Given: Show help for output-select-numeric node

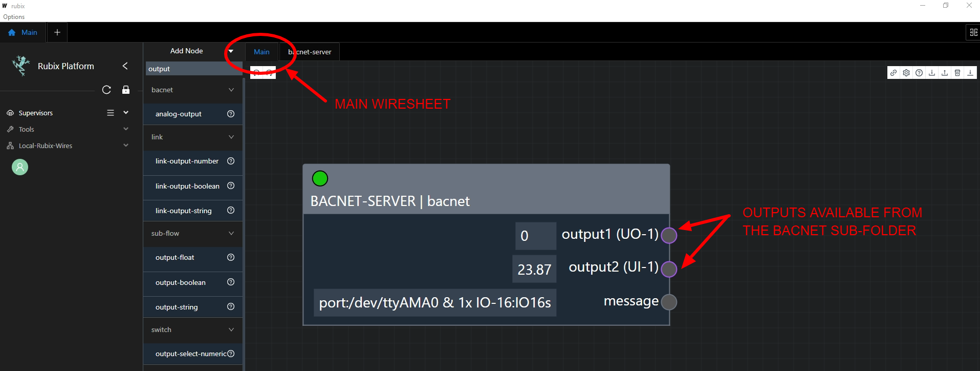Looking at the screenshot, I should pyautogui.click(x=231, y=354).
